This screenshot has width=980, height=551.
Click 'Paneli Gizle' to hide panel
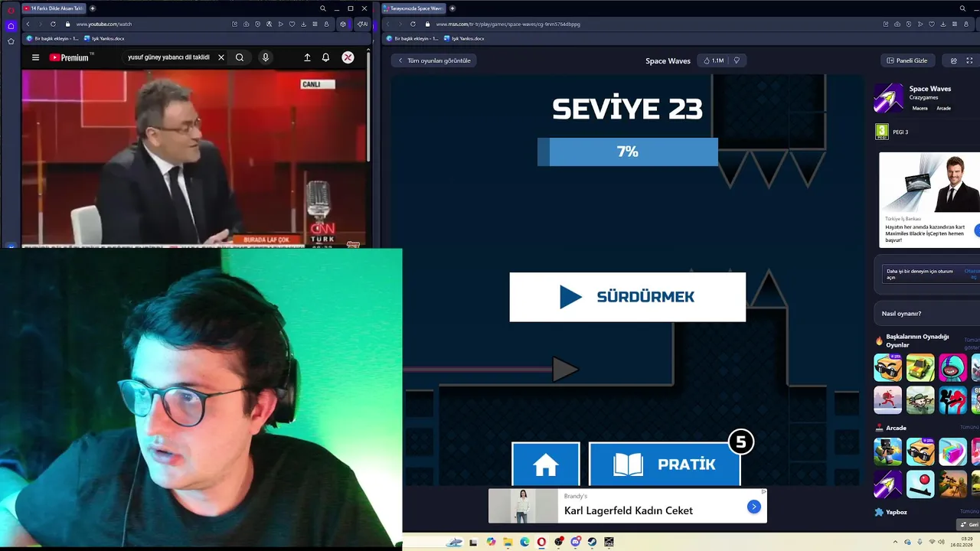pyautogui.click(x=907, y=60)
